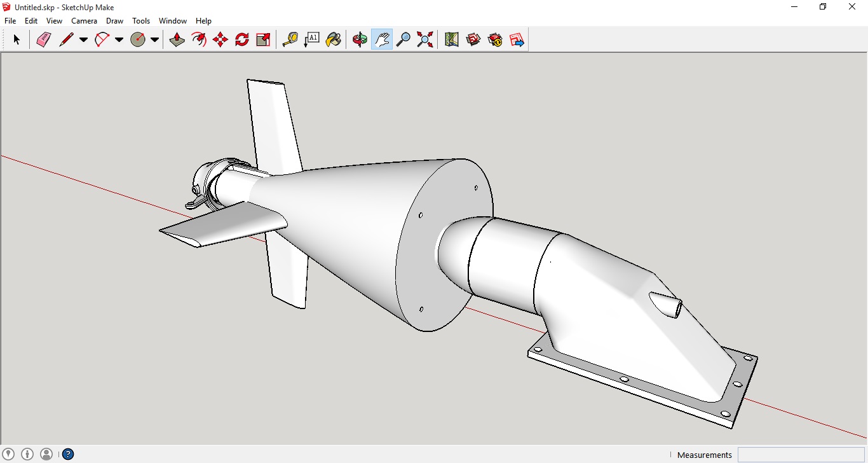The width and height of the screenshot is (868, 463).
Task: Open the Extension Warehouse
Action: (x=495, y=40)
